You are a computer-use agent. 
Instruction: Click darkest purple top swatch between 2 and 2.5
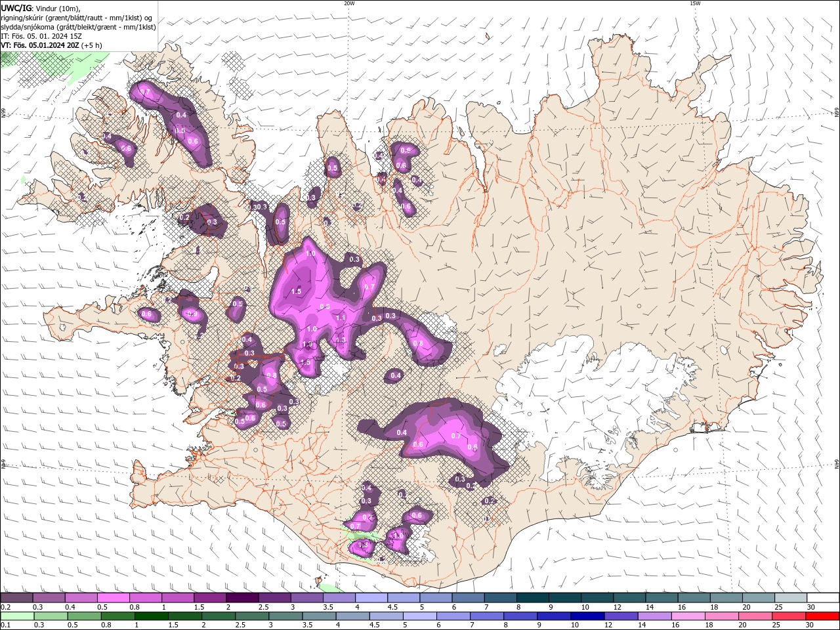click(x=242, y=598)
